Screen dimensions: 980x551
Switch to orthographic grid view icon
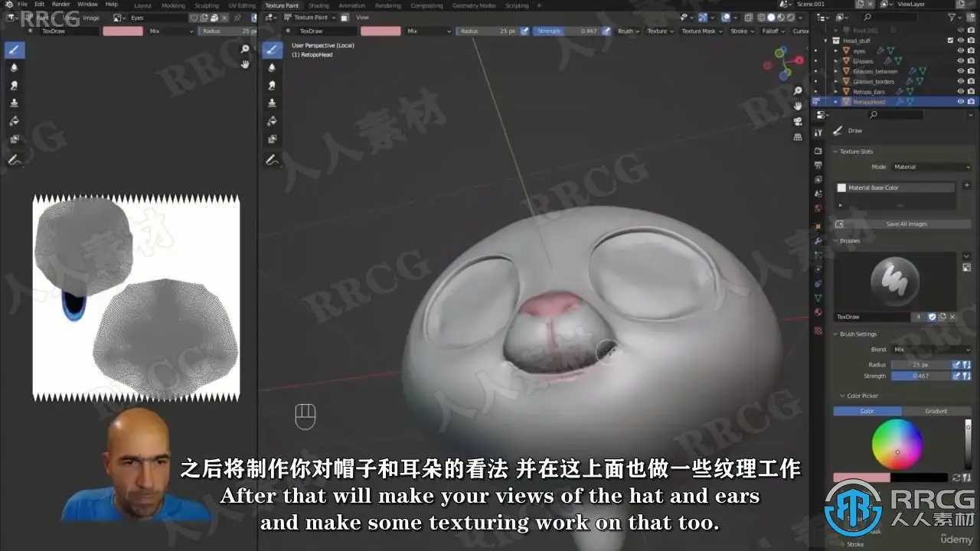[x=798, y=136]
